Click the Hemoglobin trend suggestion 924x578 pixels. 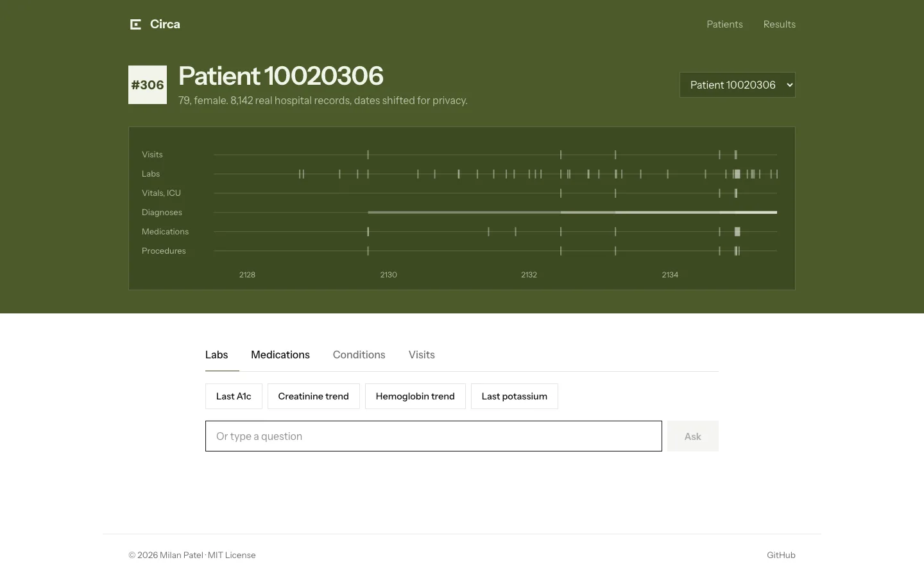415,396
